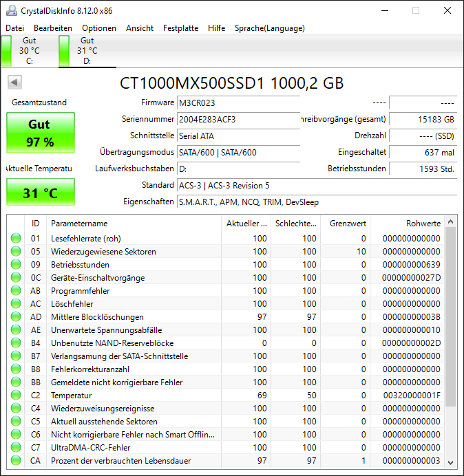Click the Parametername column header

point(134,224)
